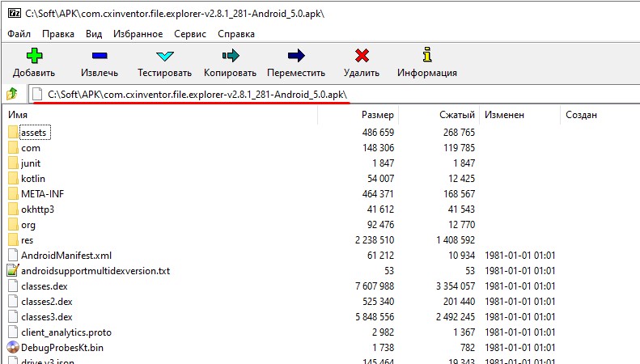The width and height of the screenshot is (640, 364).
Task: Click the classes.dex file icon
Action: [x=13, y=286]
